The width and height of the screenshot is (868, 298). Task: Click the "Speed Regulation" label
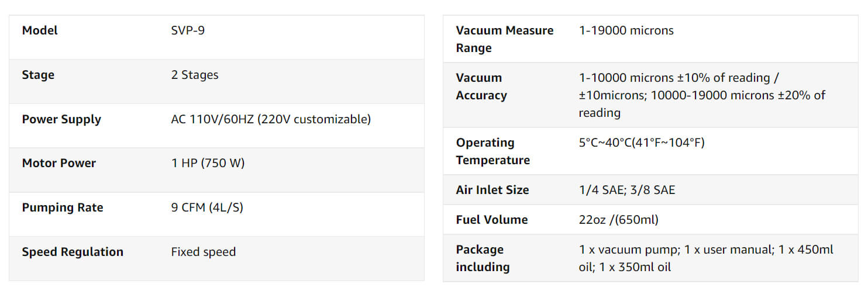(x=73, y=252)
